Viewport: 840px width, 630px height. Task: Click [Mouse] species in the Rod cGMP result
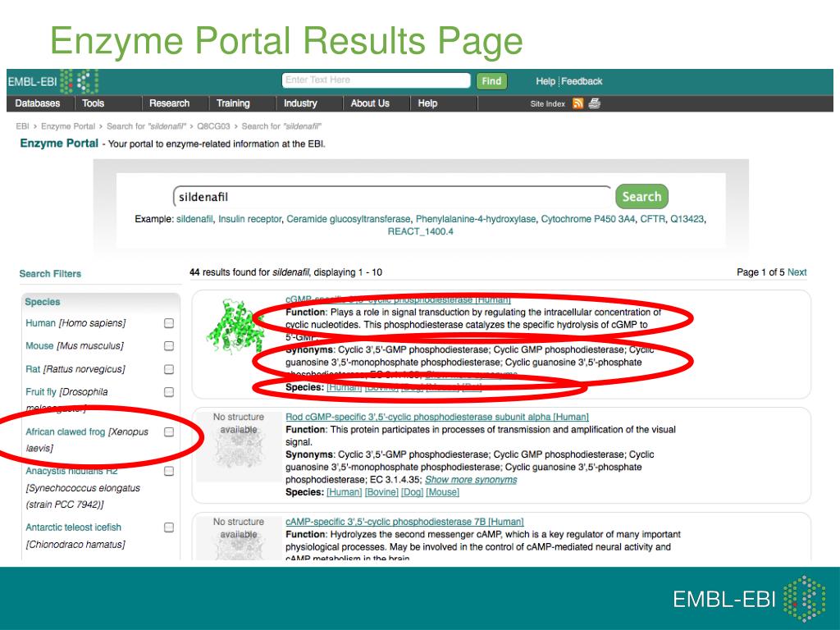click(x=442, y=492)
